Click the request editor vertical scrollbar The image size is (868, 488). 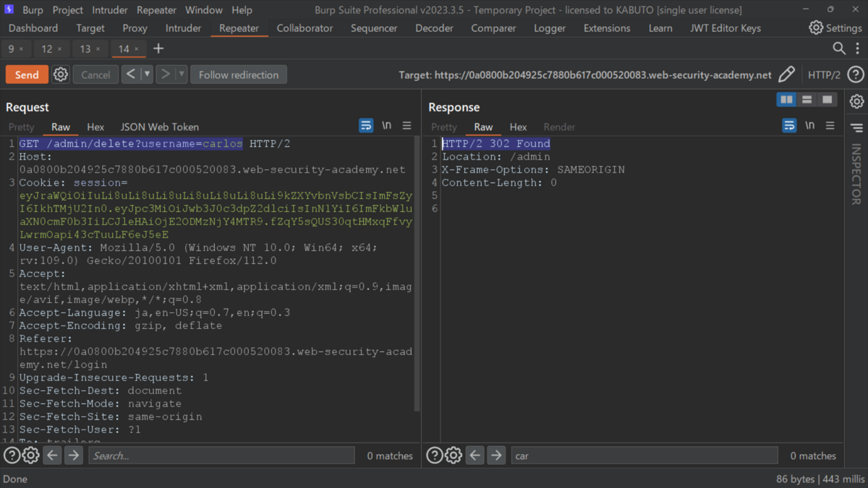[417, 275]
